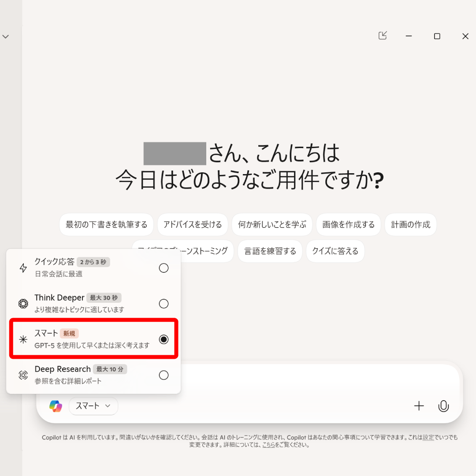Select the スマート radio button
476x476 pixels.
point(164,339)
